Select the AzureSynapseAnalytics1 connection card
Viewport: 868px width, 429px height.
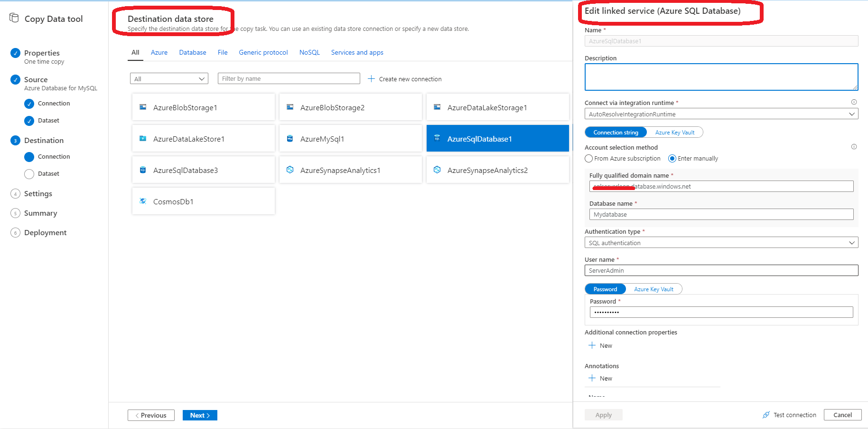pyautogui.click(x=351, y=170)
